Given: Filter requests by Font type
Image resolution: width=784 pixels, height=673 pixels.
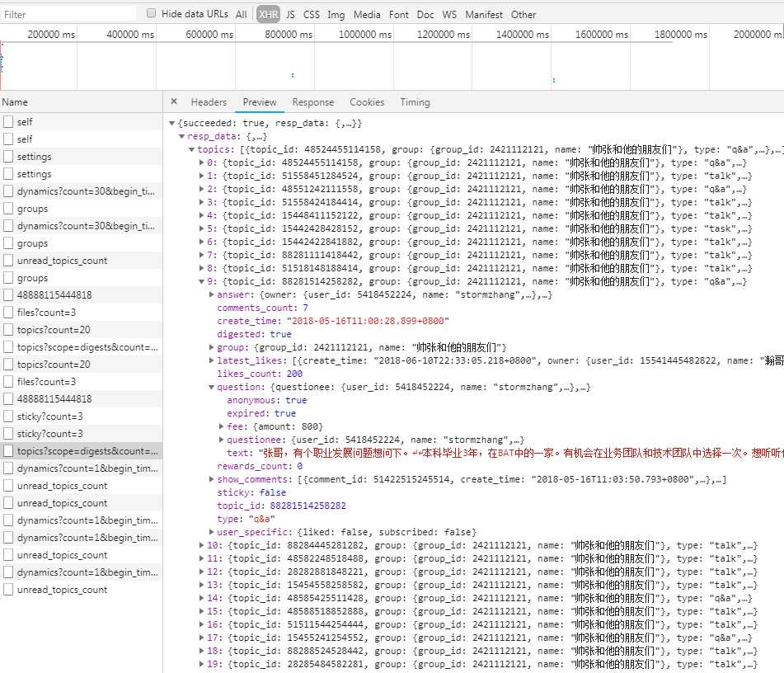Looking at the screenshot, I should tap(398, 15).
